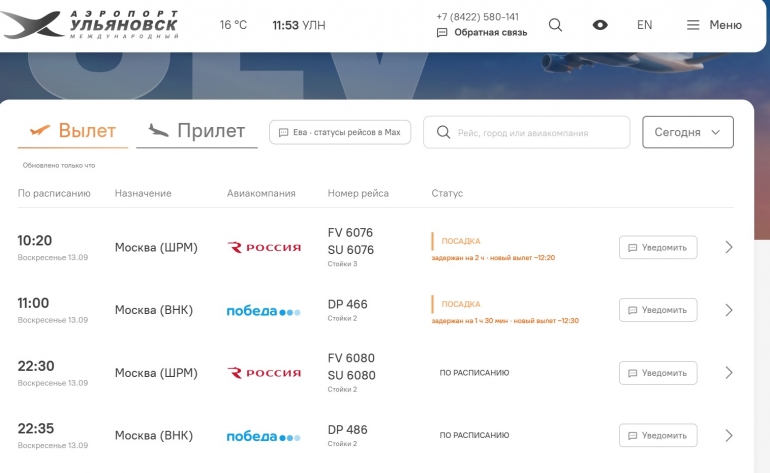The height and width of the screenshot is (473, 770).
Task: Call the phone number +7 (8422) 580-141
Action: pos(477,17)
